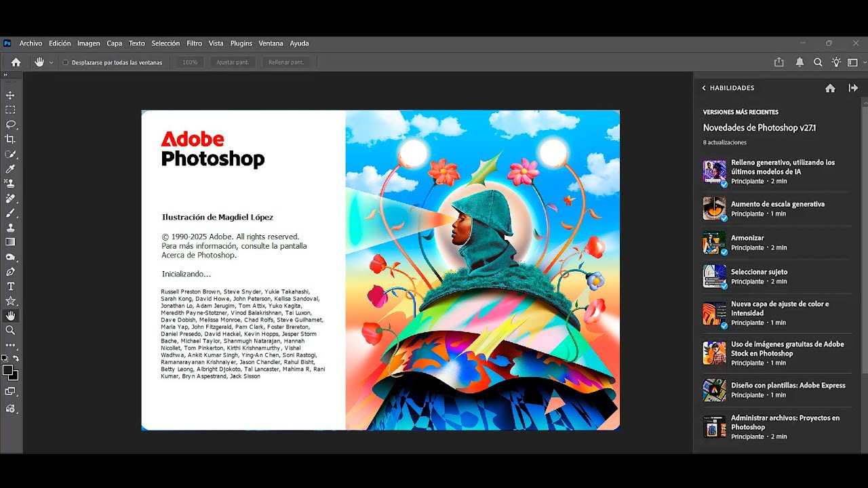This screenshot has width=868, height=488.
Task: Open the Selección menu
Action: click(165, 43)
